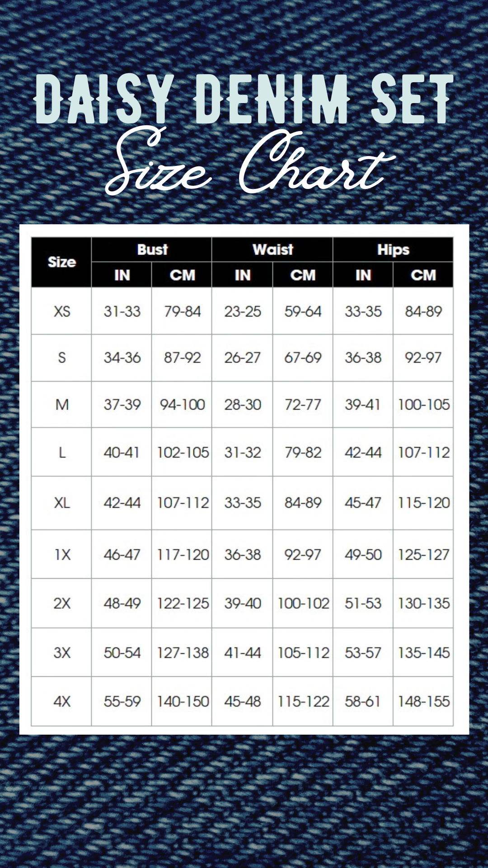Click the Bust column group header

tap(152, 250)
